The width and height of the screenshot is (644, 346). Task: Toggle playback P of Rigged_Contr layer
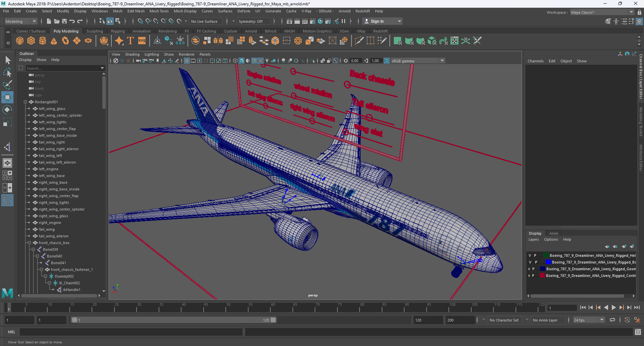pyautogui.click(x=533, y=276)
